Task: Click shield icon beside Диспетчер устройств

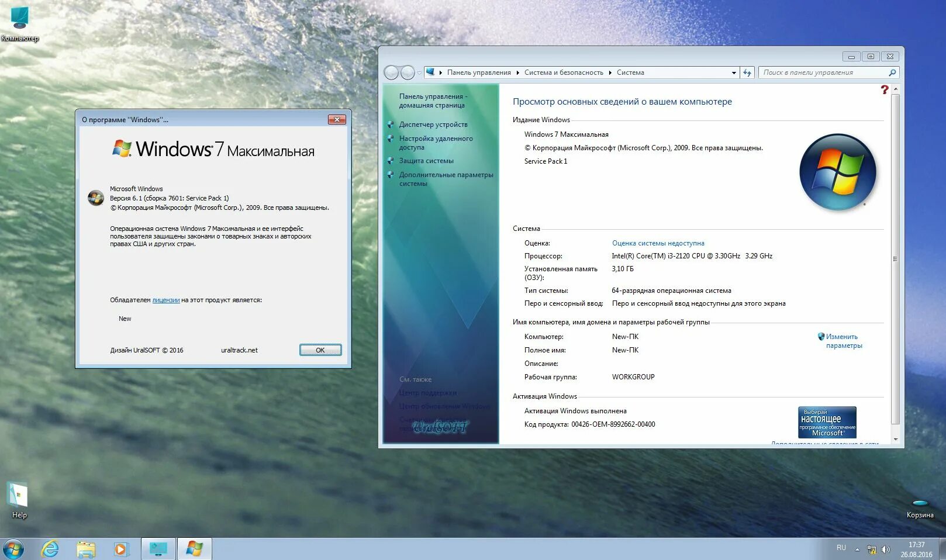Action: [x=391, y=125]
